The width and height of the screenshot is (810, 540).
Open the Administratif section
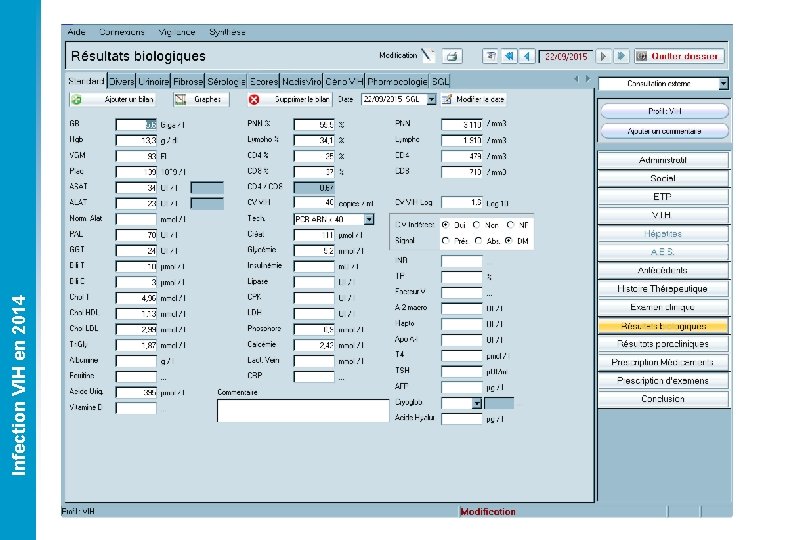[663, 160]
